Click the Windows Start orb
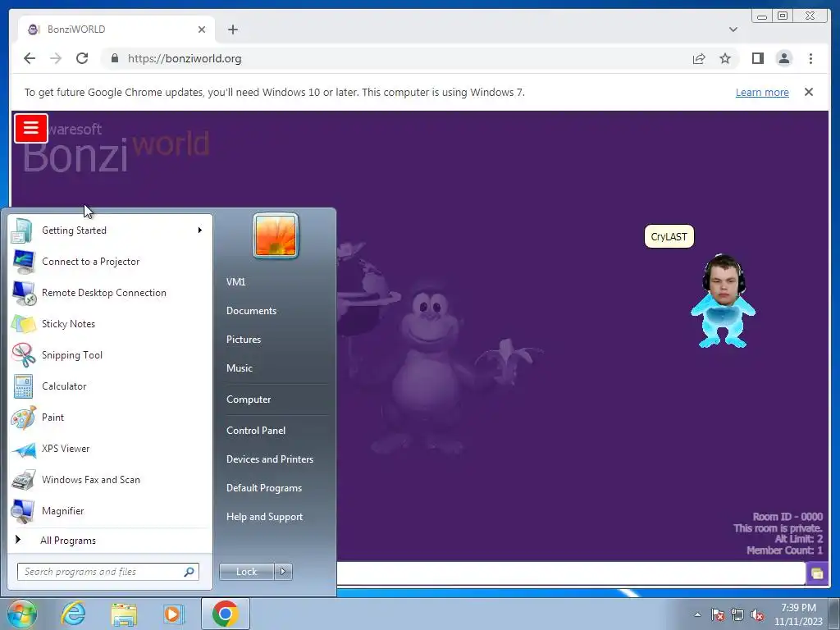840x630 pixels. pos(21,614)
